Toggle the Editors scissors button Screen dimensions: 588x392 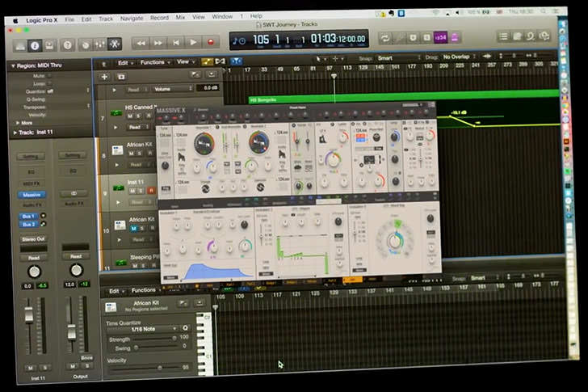coord(115,44)
